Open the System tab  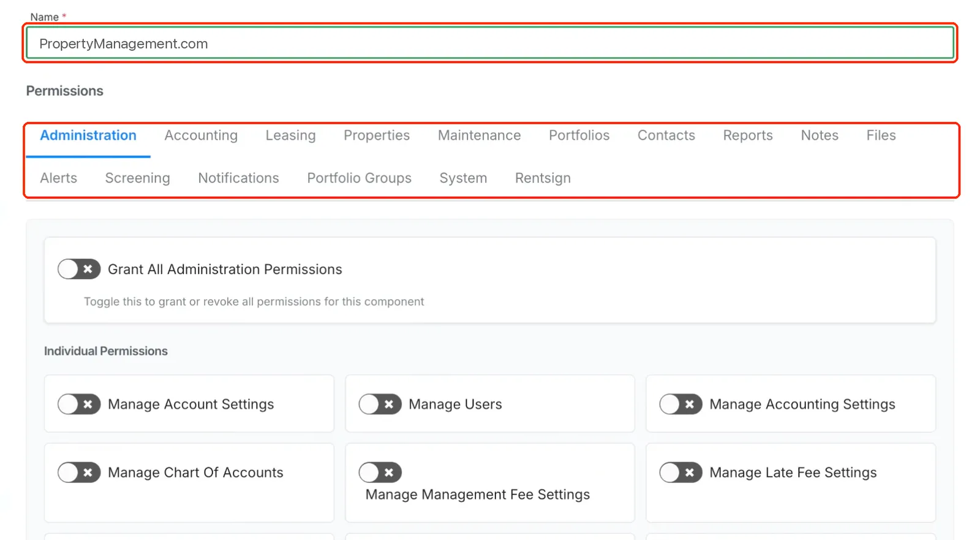[464, 178]
